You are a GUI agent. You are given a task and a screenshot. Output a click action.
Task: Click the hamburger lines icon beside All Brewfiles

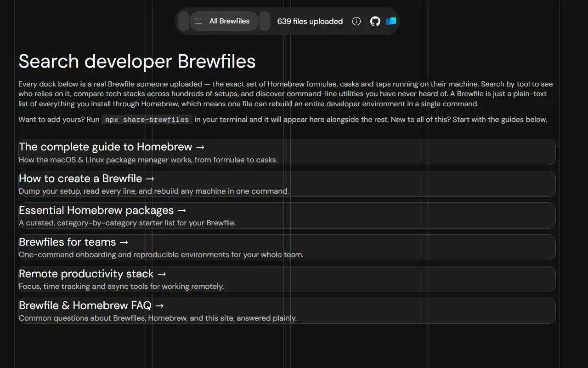tap(198, 21)
